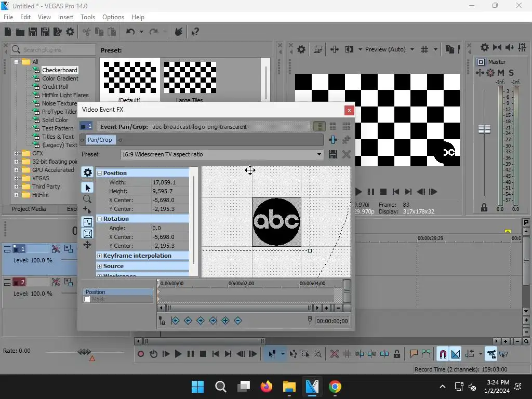The height and width of the screenshot is (399, 532).
Task: Toggle Sync Cursor button in keyframe controls
Action: point(162,321)
